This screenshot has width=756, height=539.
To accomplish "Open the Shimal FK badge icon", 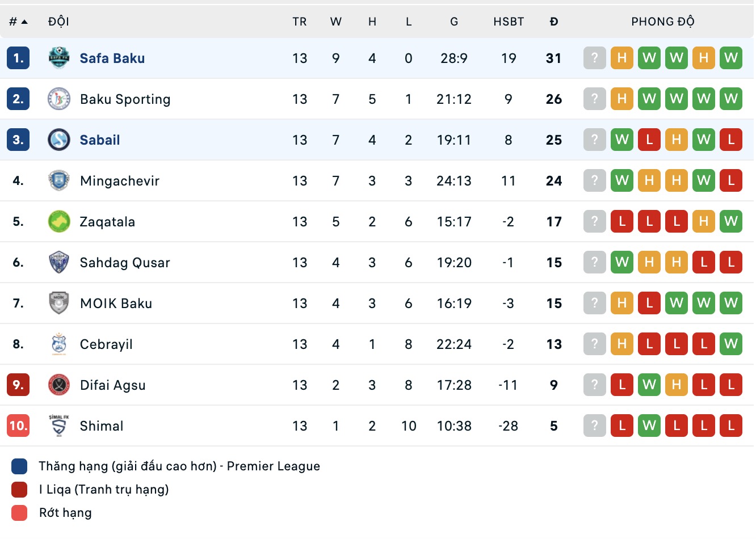I will click(x=58, y=426).
